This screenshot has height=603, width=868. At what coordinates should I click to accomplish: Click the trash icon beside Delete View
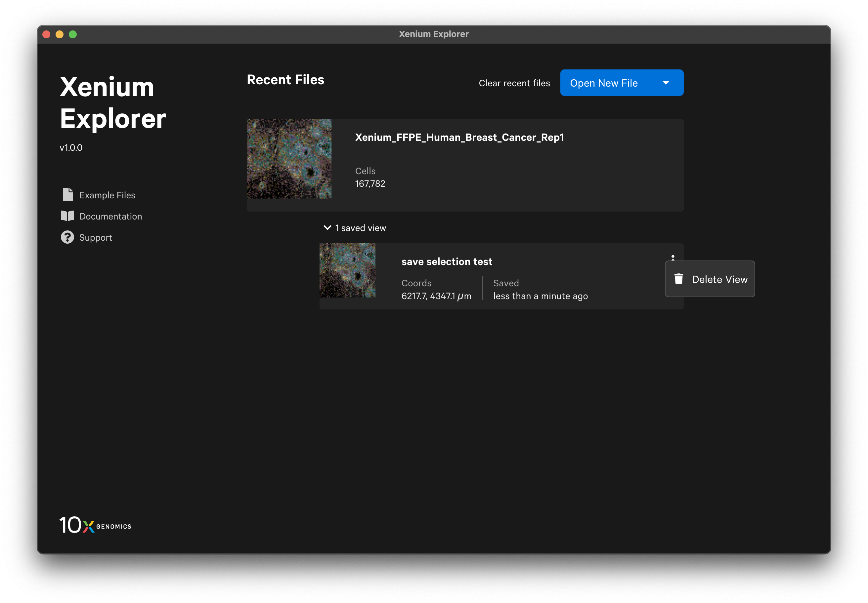678,279
